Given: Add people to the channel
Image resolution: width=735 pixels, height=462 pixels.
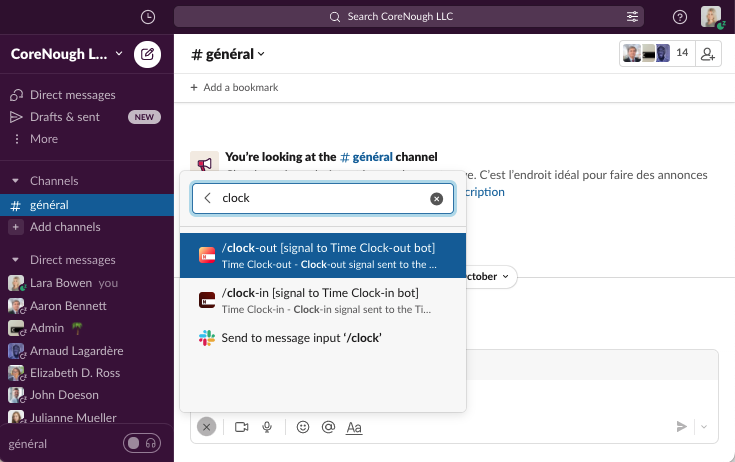Looking at the screenshot, I should [708, 54].
